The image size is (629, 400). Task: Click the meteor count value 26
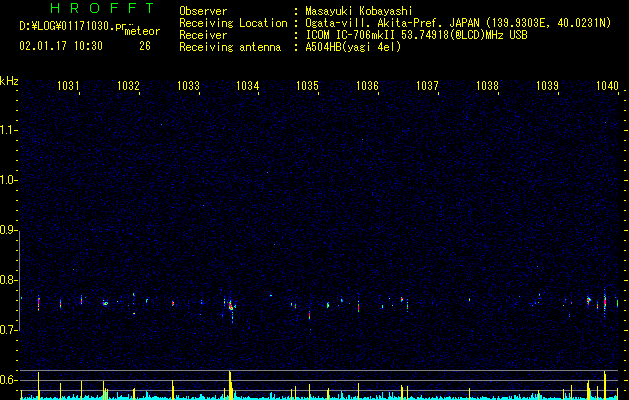click(145, 46)
